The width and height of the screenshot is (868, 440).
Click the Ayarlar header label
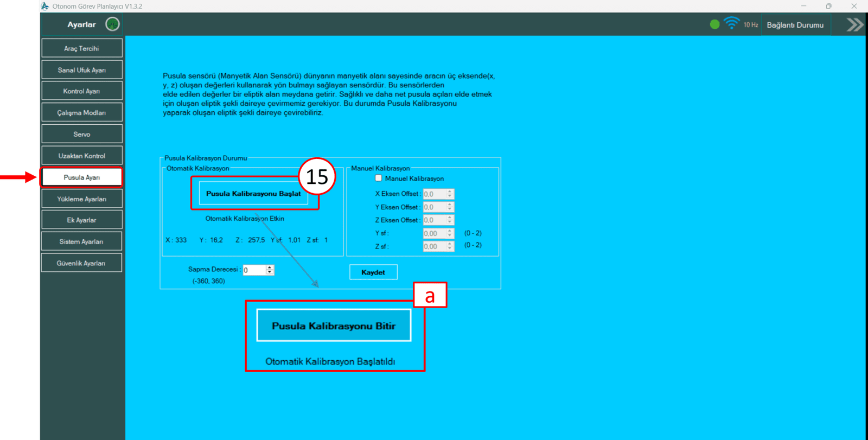tap(81, 24)
